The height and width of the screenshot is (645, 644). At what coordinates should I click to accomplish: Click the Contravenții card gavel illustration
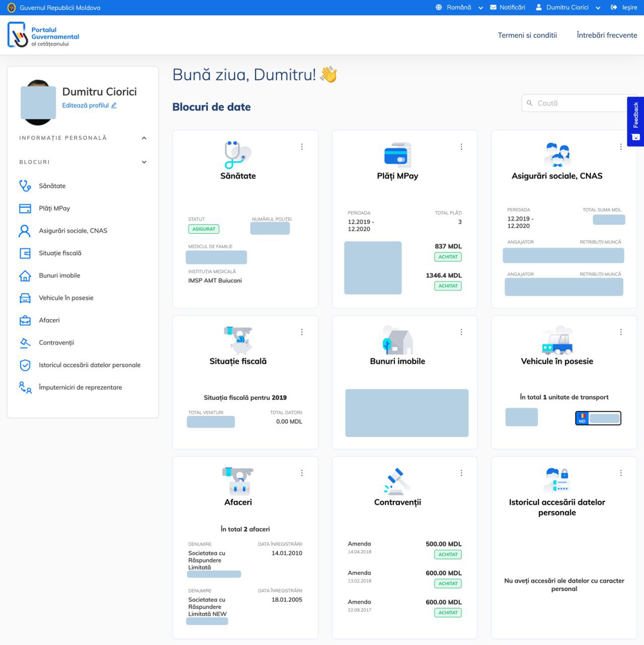397,481
